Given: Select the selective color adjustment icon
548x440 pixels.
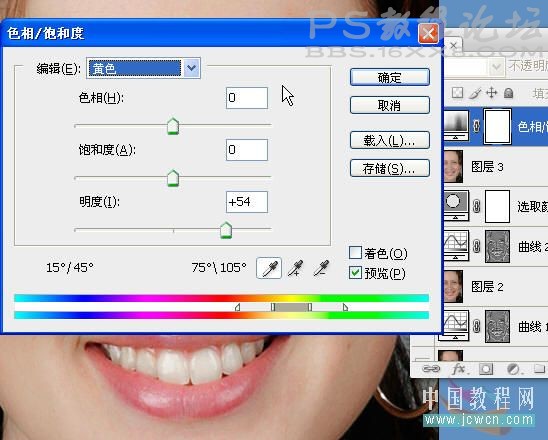Looking at the screenshot, I should coord(456,206).
